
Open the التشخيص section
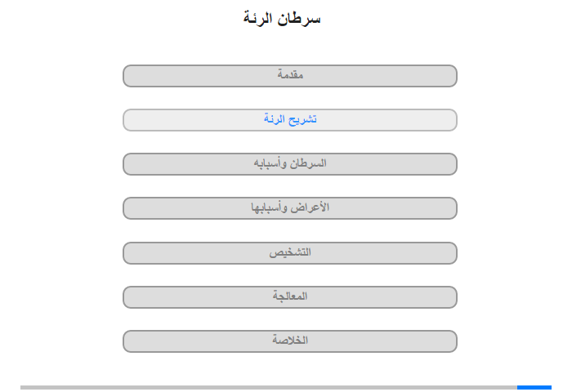pos(290,252)
